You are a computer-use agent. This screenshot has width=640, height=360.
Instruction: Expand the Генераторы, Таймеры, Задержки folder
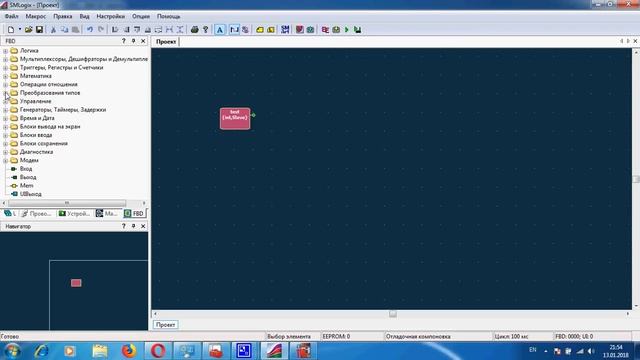click(x=5, y=110)
